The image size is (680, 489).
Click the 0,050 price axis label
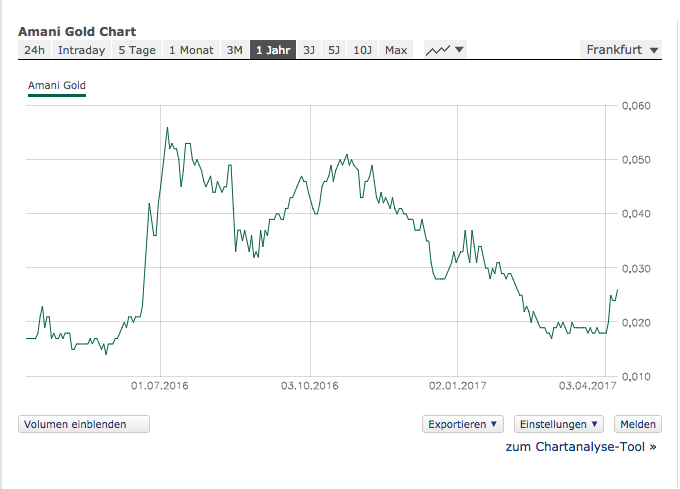pos(636,160)
